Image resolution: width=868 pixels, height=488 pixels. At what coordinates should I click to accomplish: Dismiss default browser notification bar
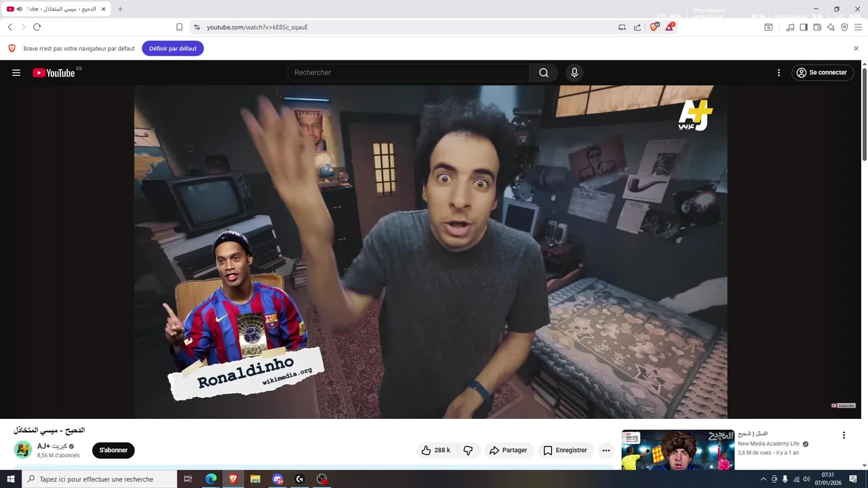tap(856, 49)
